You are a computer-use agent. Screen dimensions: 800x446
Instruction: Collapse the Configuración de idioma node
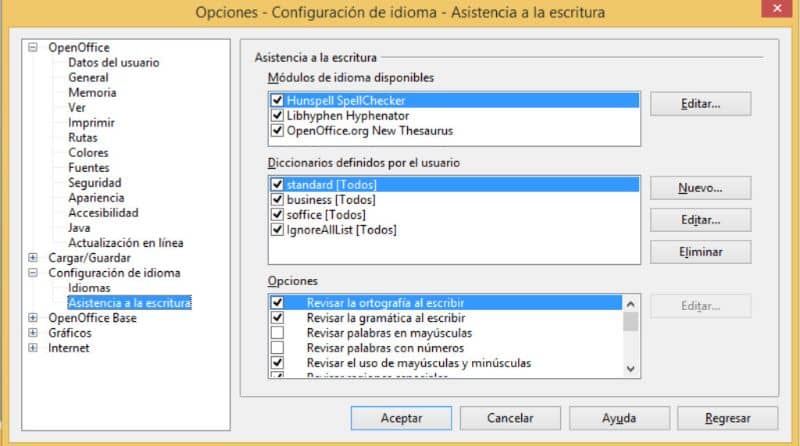click(x=33, y=273)
